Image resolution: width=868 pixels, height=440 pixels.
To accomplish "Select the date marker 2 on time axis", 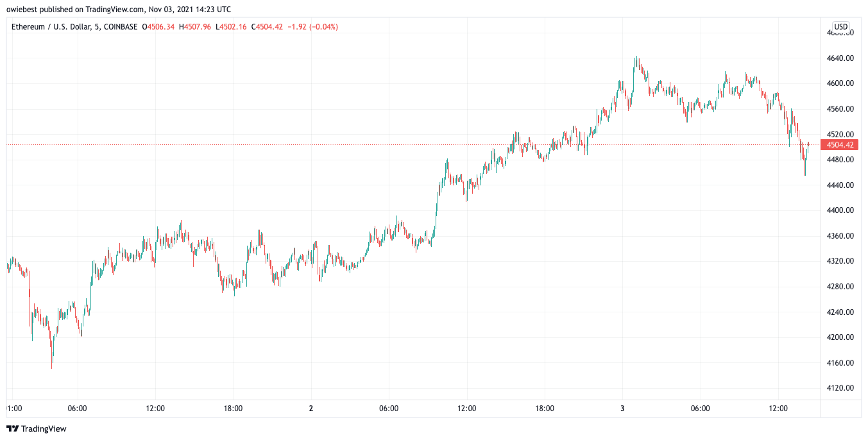I will 311,409.
